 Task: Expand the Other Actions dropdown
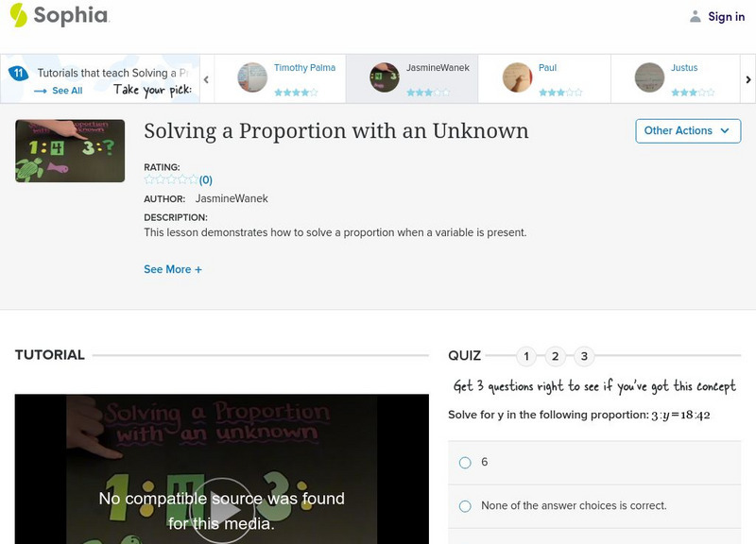click(688, 131)
